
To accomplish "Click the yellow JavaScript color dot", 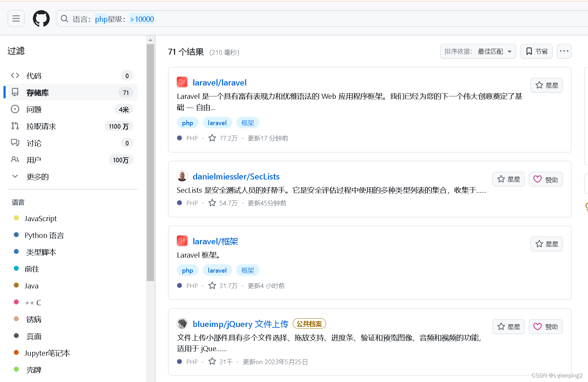I will pos(16,218).
